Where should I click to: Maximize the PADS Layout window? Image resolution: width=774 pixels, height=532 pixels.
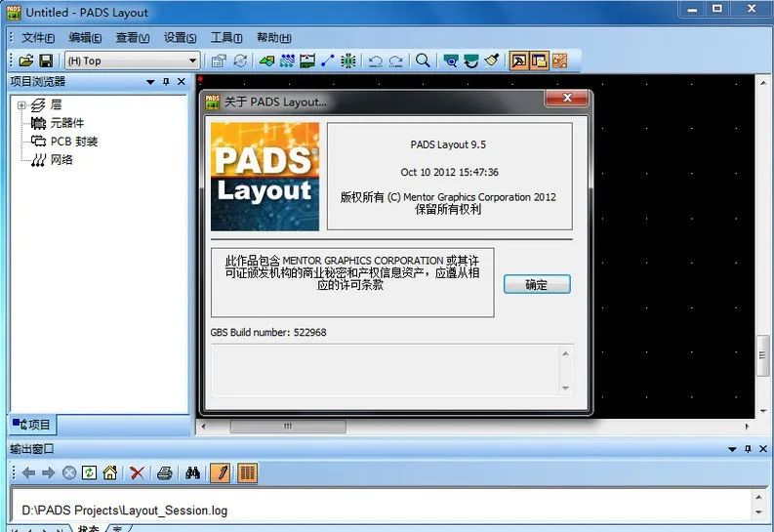tap(717, 9)
